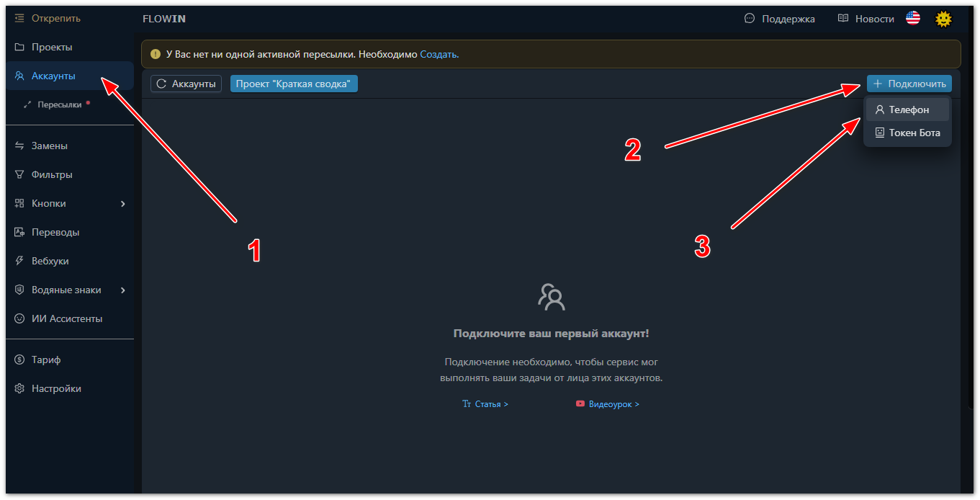Click the Подключите ваш первый аккаунт! heading

(552, 334)
